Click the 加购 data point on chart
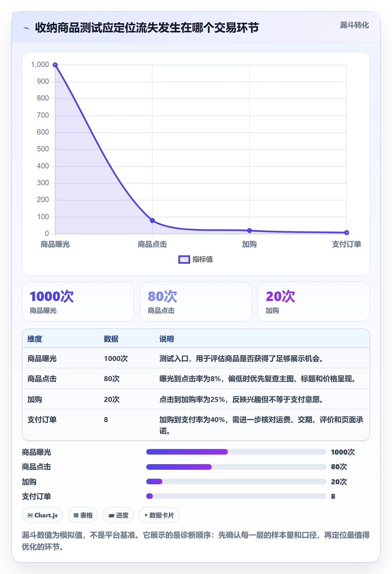The width and height of the screenshot is (392, 574). 249,230
